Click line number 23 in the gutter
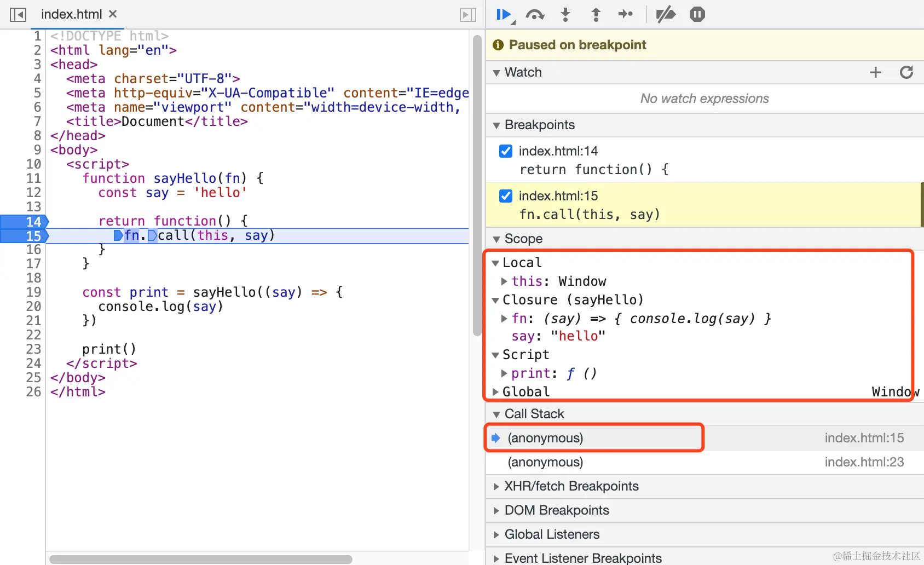The image size is (924, 565). coord(33,349)
